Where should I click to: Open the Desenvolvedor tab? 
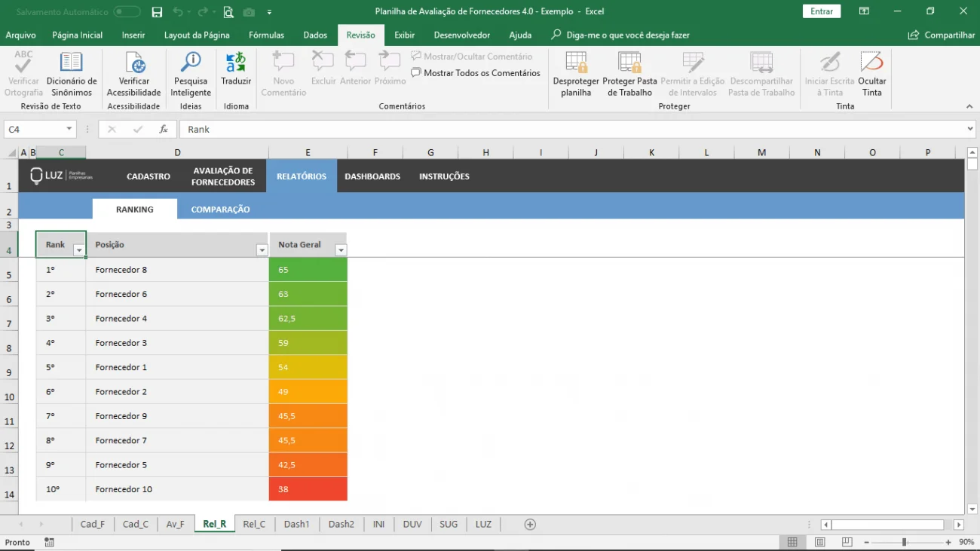pos(462,35)
